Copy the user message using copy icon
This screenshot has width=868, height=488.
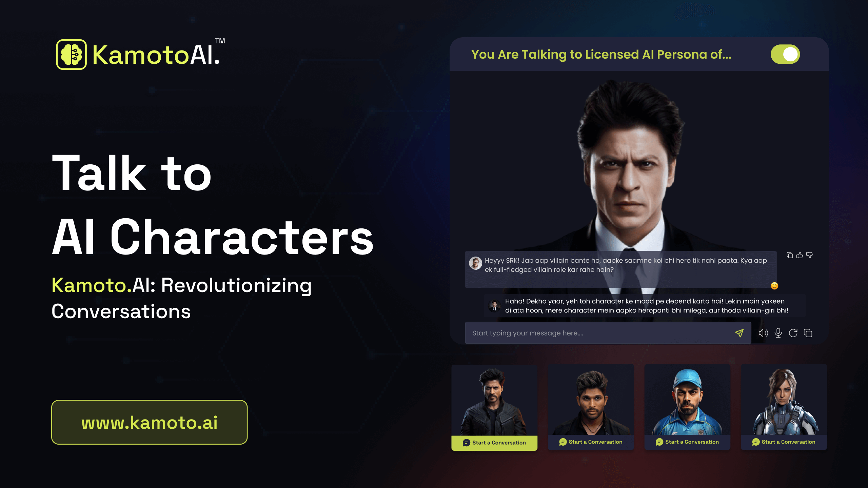[790, 255]
